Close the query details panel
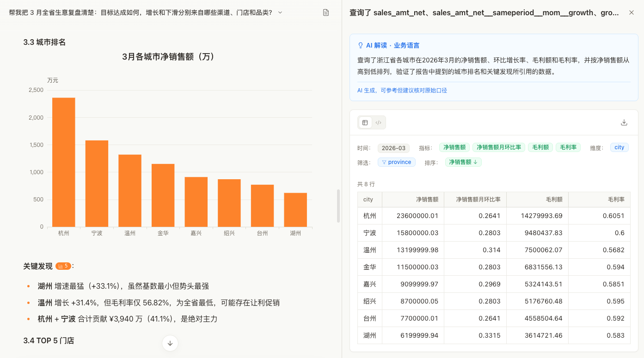This screenshot has width=644, height=358. [x=632, y=12]
